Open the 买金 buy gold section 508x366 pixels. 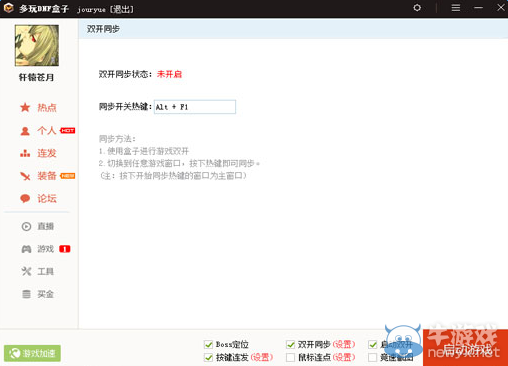point(45,294)
